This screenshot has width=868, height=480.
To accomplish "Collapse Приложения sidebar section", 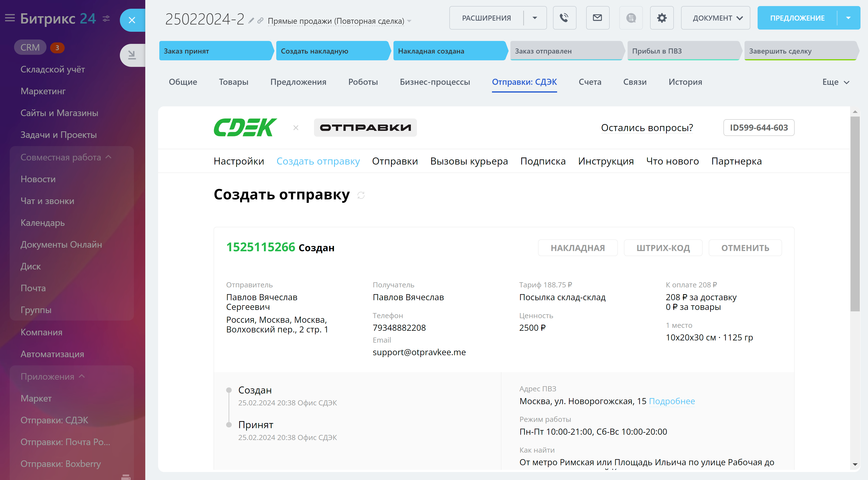I will pos(53,377).
